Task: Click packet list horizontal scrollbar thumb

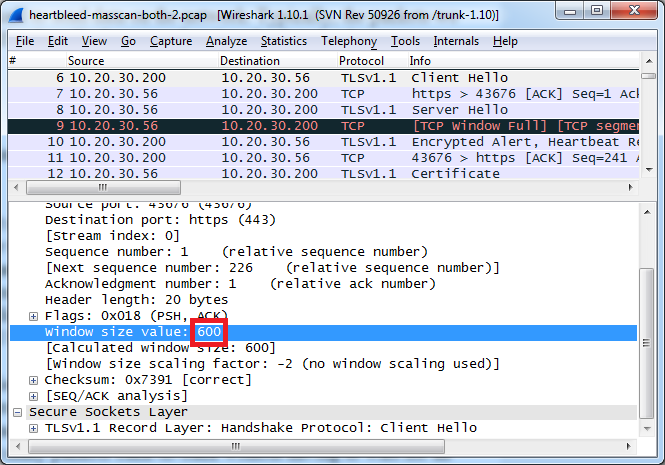Action: (103, 187)
